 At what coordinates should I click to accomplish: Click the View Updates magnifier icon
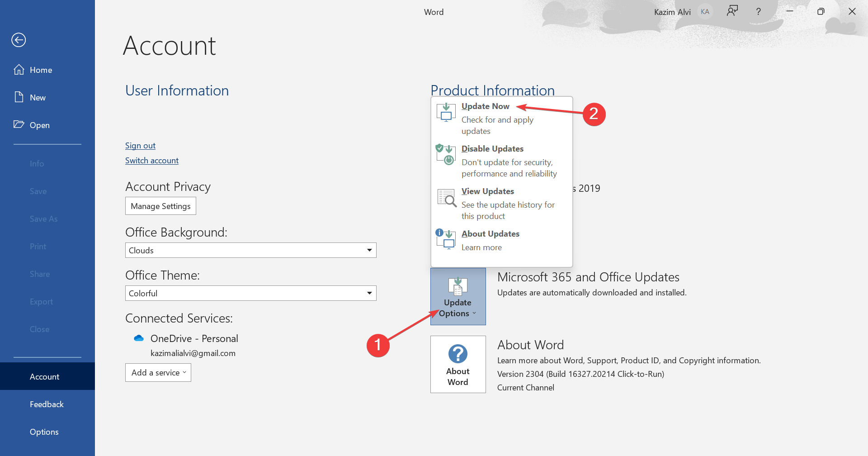click(447, 198)
